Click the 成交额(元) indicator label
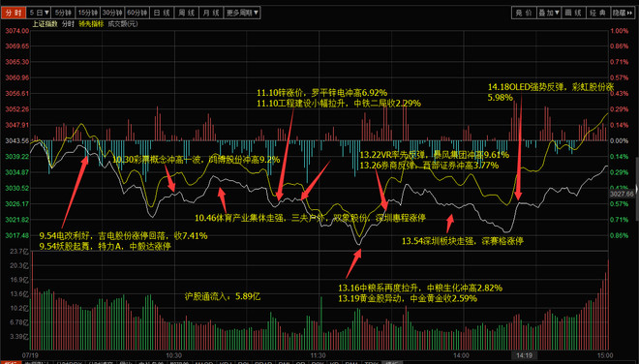This screenshot has height=364, width=639. pos(123,24)
